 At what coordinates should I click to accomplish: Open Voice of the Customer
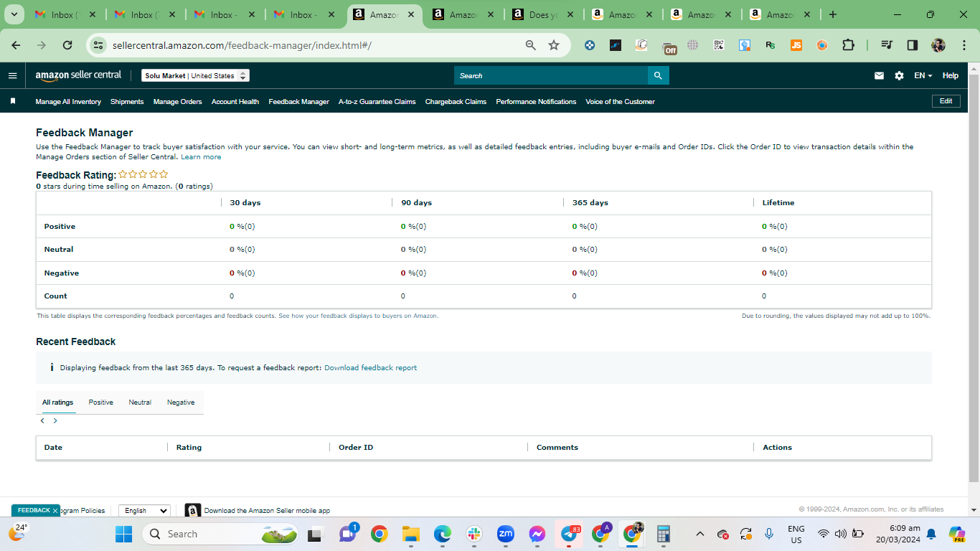tap(620, 102)
